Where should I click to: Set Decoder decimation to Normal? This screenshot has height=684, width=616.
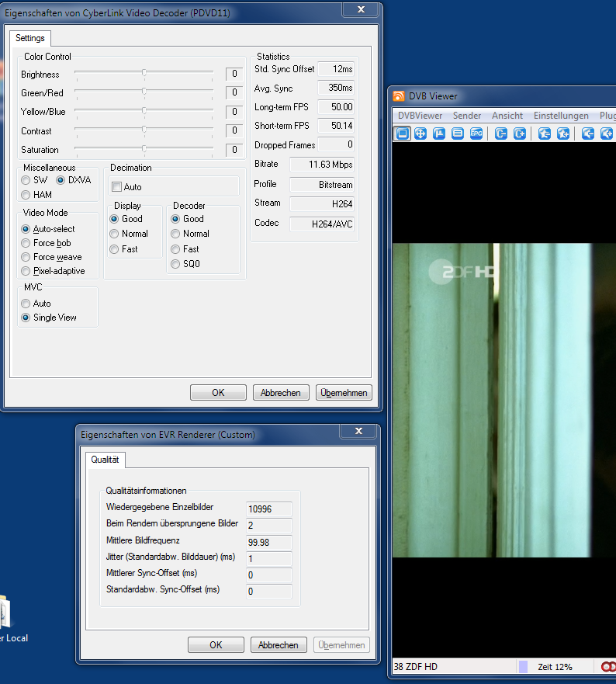point(175,234)
